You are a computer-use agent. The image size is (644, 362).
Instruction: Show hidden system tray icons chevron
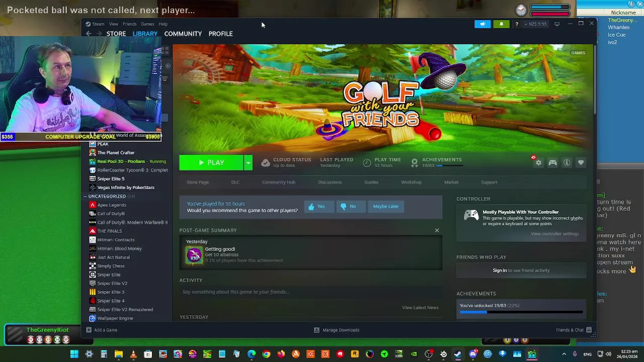563,354
